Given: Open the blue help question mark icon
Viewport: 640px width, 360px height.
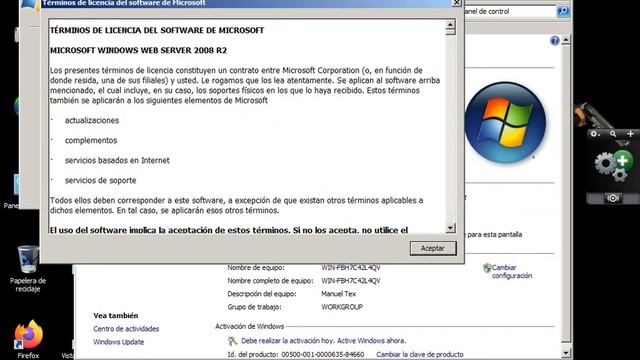Looking at the screenshot, I should point(555,40).
